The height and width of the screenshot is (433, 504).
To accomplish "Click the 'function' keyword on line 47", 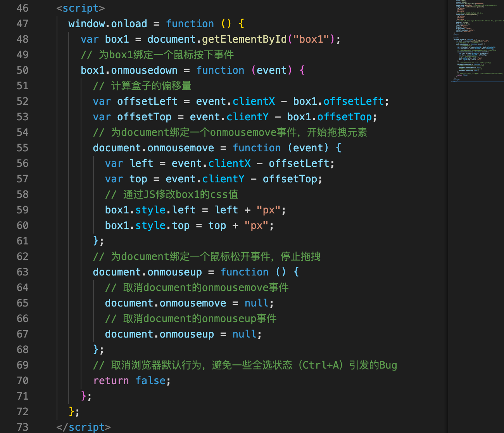I will [x=190, y=24].
